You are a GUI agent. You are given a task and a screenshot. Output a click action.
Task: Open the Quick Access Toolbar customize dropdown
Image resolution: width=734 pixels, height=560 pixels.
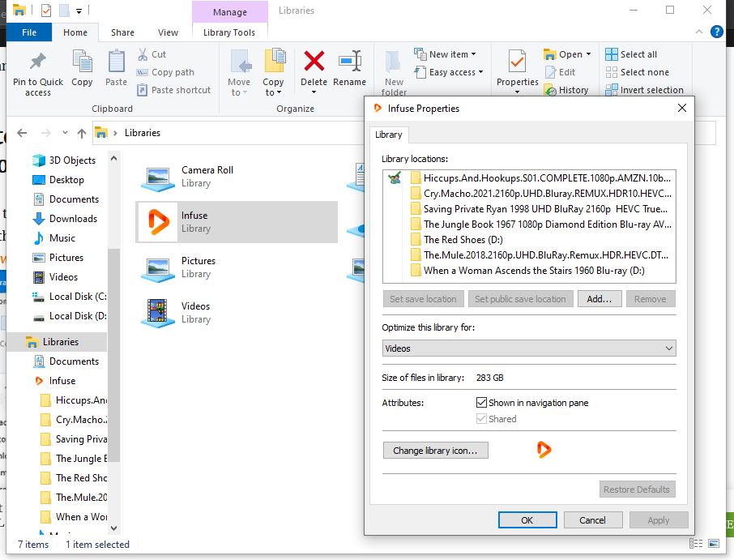pos(79,11)
